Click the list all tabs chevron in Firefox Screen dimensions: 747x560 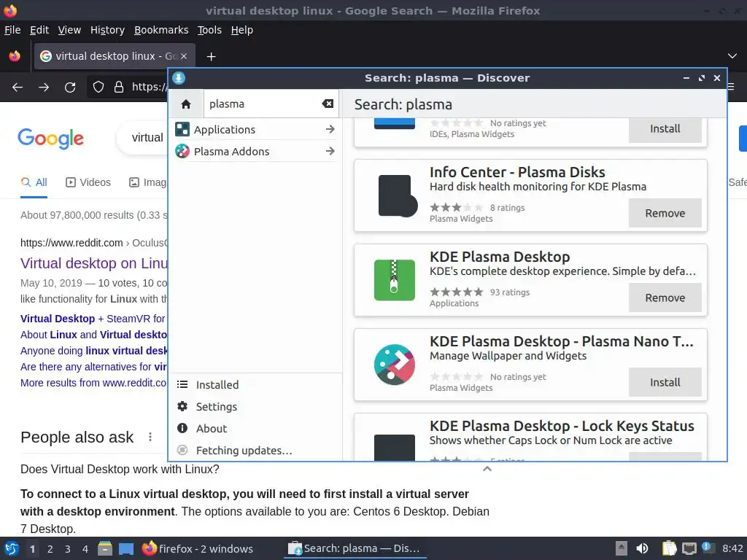[x=732, y=56]
